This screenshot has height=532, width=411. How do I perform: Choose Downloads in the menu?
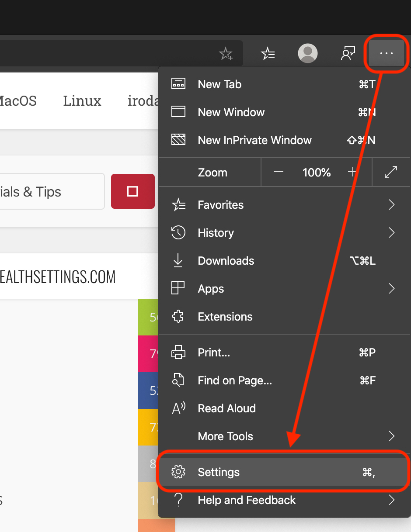226,261
